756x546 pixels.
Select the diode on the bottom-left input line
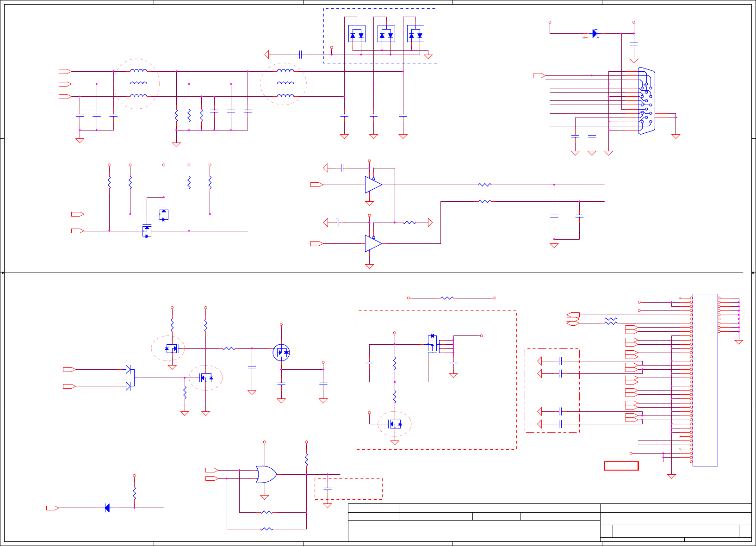(x=107, y=508)
